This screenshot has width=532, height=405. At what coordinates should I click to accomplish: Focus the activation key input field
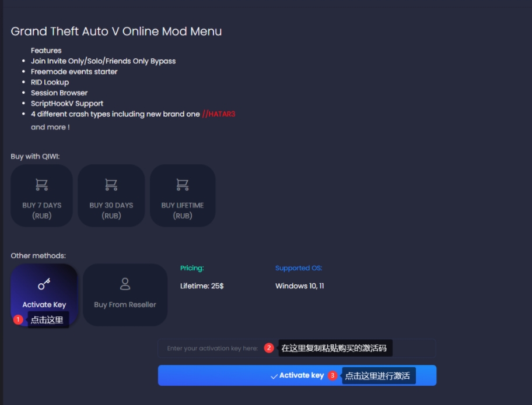[x=297, y=348]
